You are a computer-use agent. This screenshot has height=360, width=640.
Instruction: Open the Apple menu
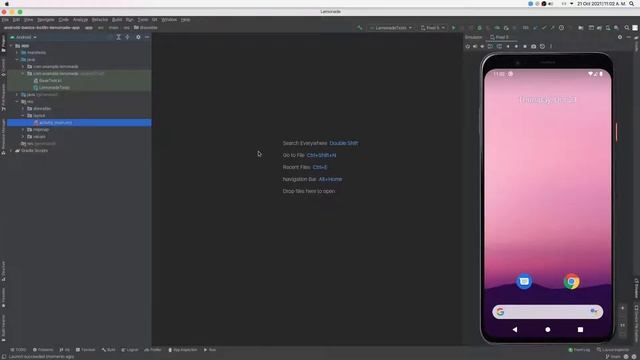click(x=7, y=4)
